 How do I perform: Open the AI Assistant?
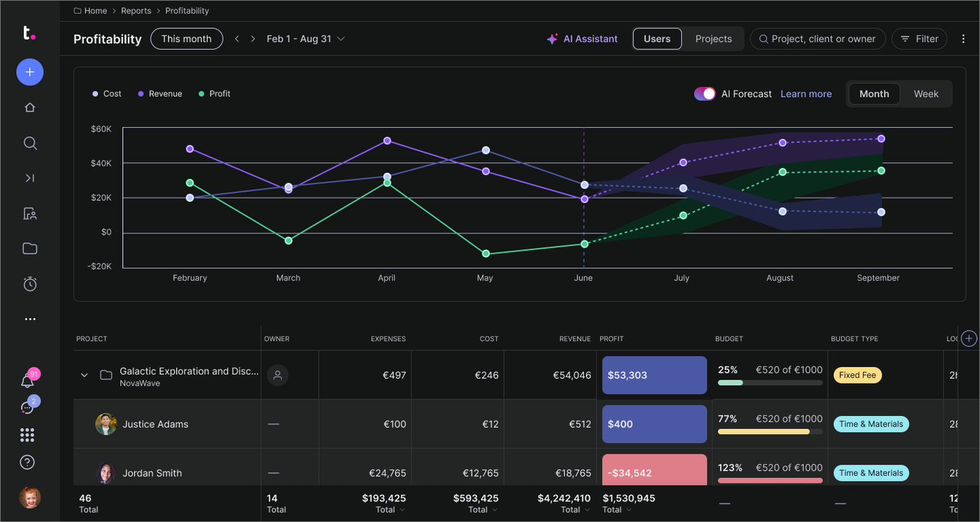[x=582, y=39]
